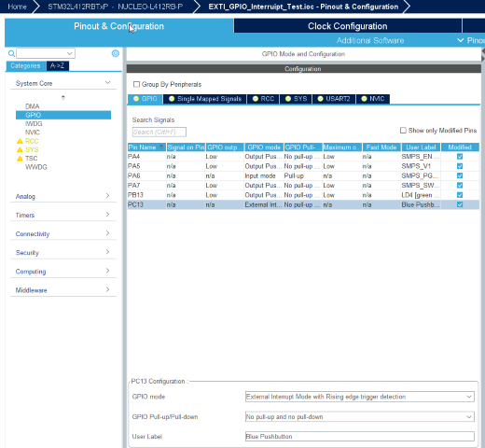Click the Search Signals input field
The height and width of the screenshot is (448, 485).
pyautogui.click(x=159, y=132)
